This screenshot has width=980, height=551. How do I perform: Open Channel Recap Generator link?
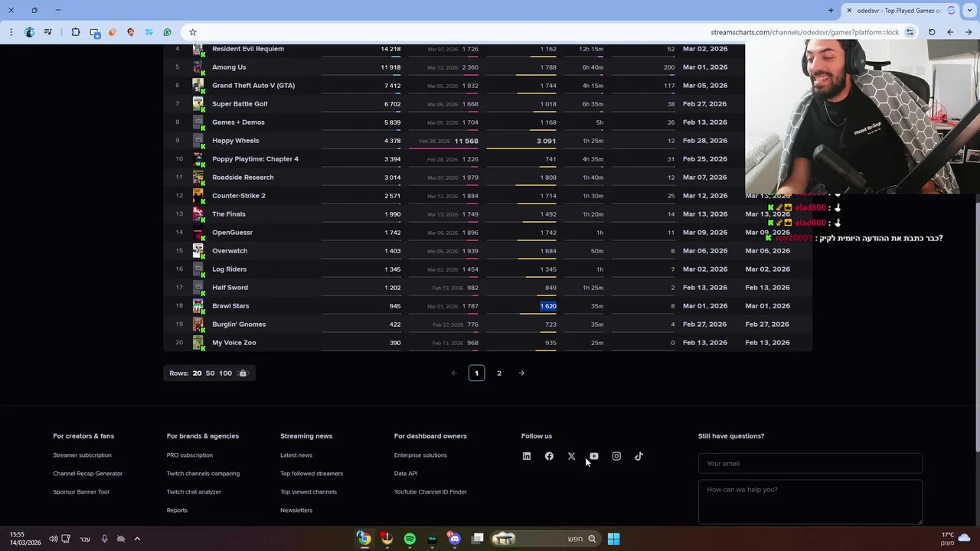(87, 474)
